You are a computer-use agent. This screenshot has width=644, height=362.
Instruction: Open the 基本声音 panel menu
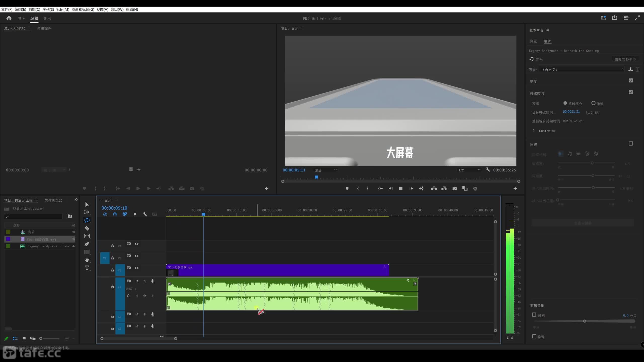click(548, 30)
